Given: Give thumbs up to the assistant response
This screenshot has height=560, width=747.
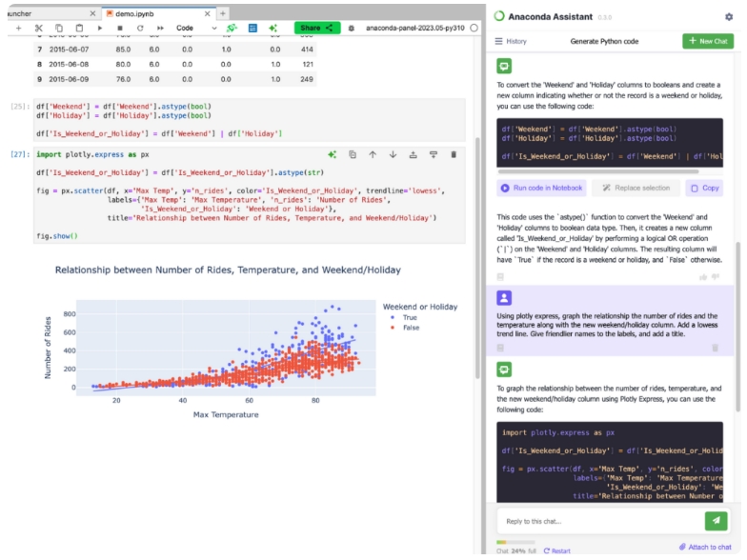Looking at the screenshot, I should (703, 276).
